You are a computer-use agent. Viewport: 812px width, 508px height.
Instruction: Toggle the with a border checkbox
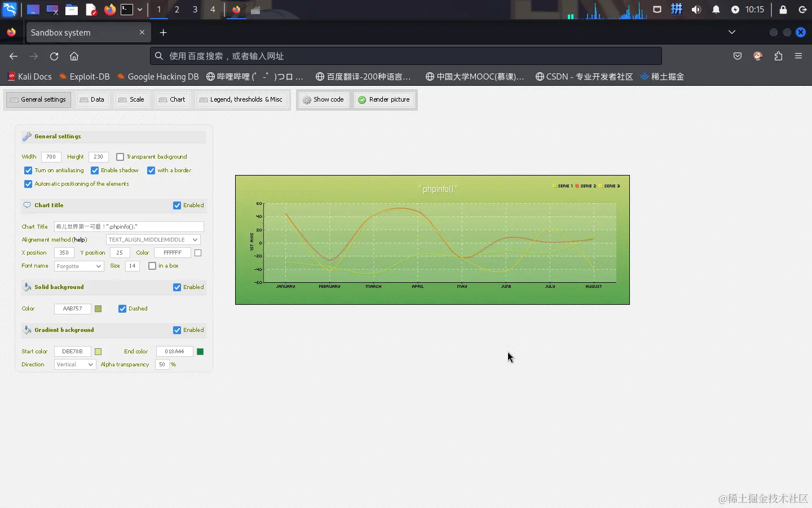[x=151, y=170]
